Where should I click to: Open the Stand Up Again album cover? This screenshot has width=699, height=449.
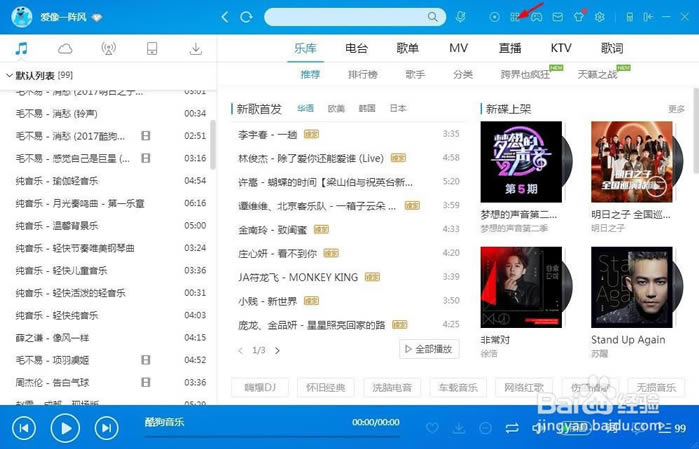pos(632,288)
